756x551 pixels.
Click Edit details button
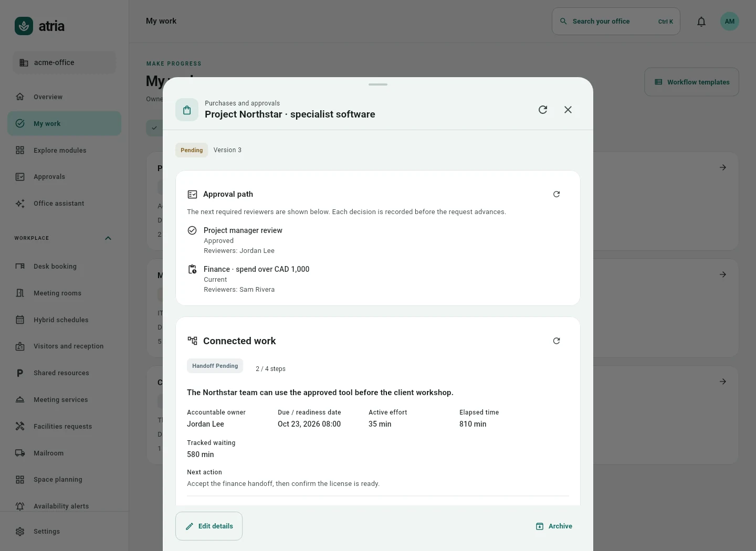click(x=209, y=526)
